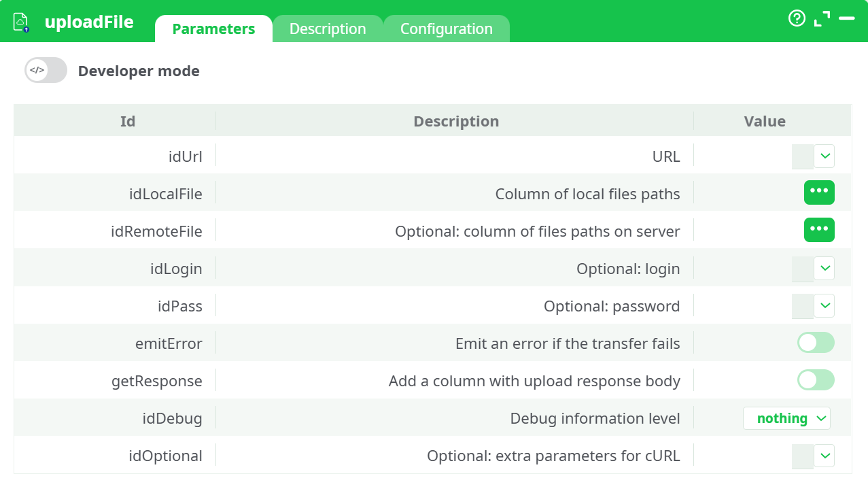868x491 pixels.
Task: Collapse the dialog with the minimize dash icon
Action: coord(847,20)
